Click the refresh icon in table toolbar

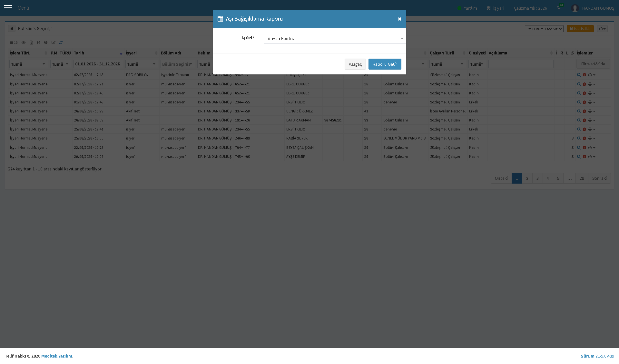(61, 43)
